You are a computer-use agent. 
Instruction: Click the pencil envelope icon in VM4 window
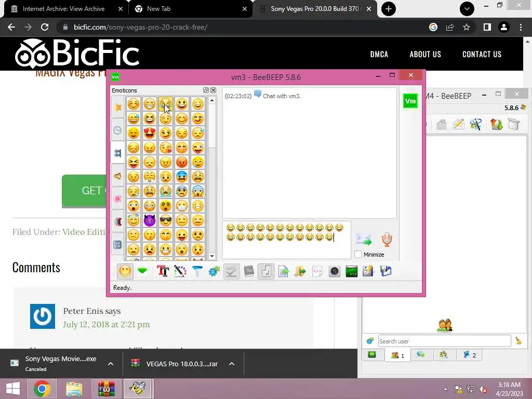[x=458, y=124]
